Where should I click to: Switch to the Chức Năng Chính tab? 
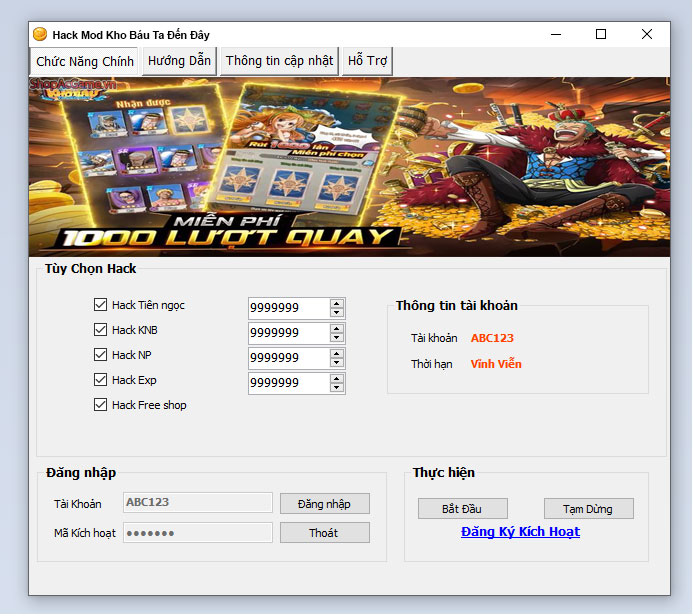[84, 61]
